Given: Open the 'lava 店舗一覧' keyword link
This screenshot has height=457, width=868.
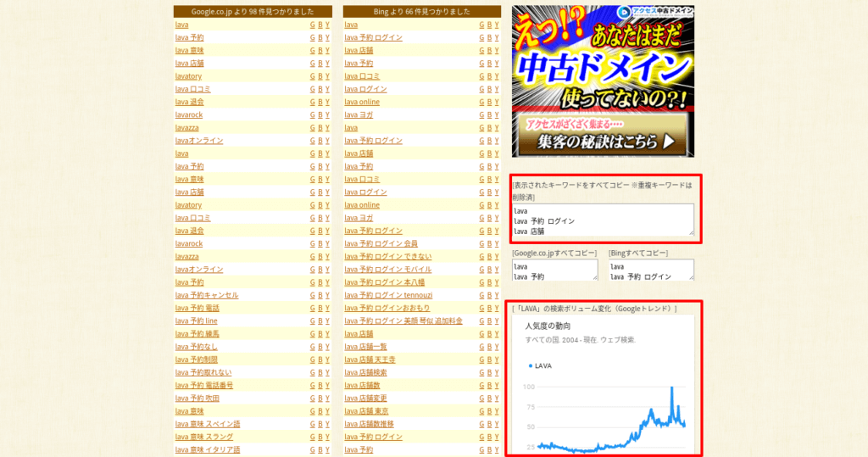Looking at the screenshot, I should (x=365, y=347).
